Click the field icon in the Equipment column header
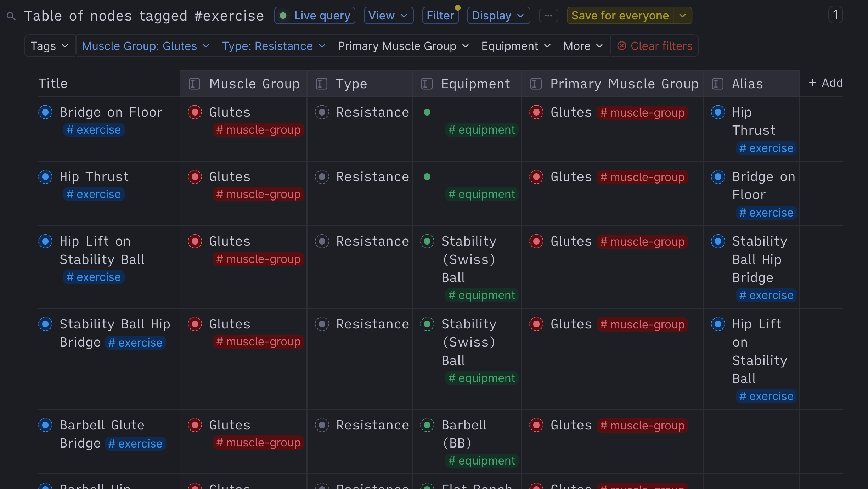Screen dimensions: 868x489 tap(427, 84)
